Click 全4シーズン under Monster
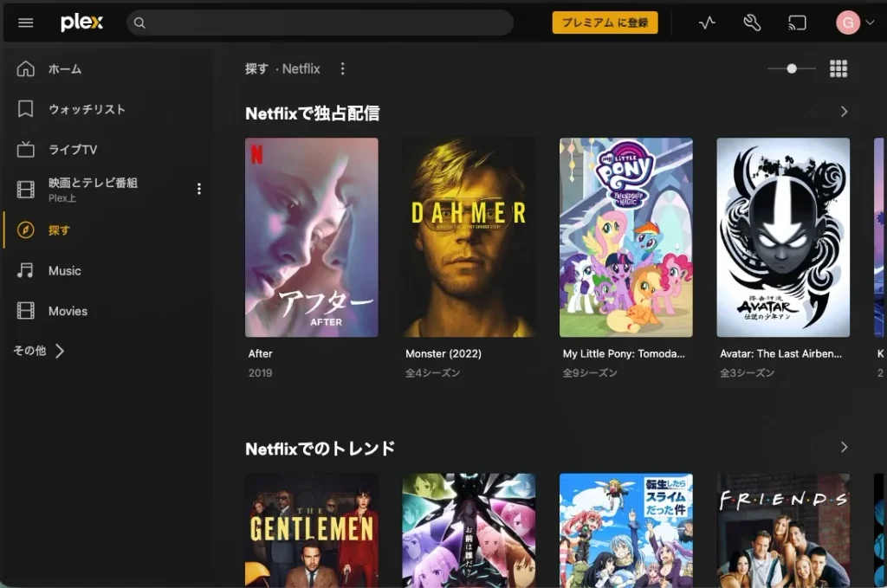 click(x=433, y=372)
